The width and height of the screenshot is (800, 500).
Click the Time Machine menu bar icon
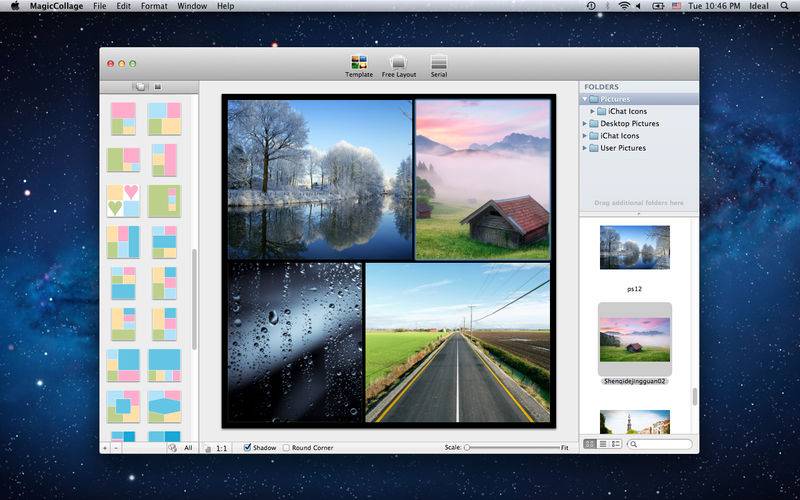591,6
